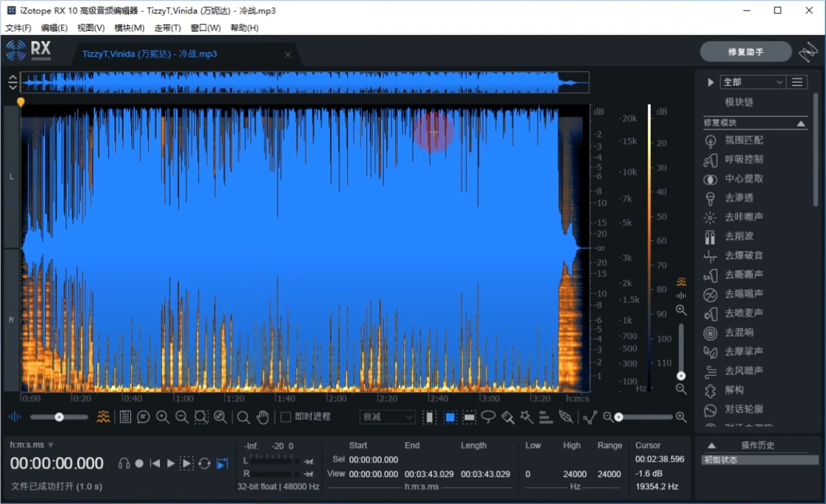
Task: Enable the 即时进程 checkbox
Action: (x=286, y=417)
